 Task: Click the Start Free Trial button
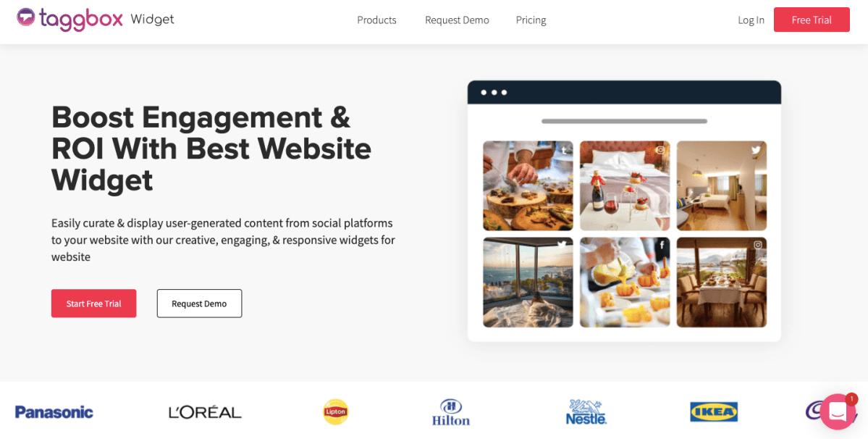click(94, 304)
